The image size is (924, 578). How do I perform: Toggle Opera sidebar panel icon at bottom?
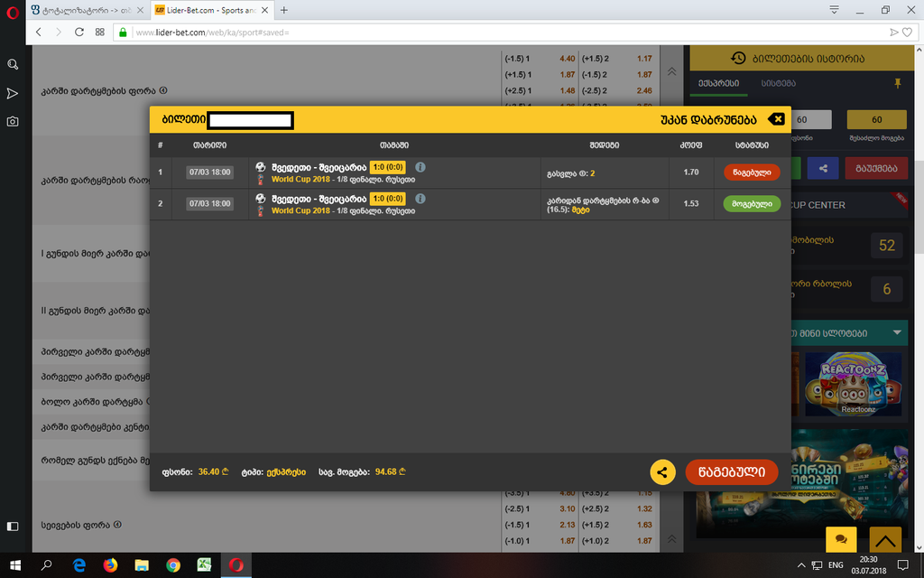click(x=13, y=527)
